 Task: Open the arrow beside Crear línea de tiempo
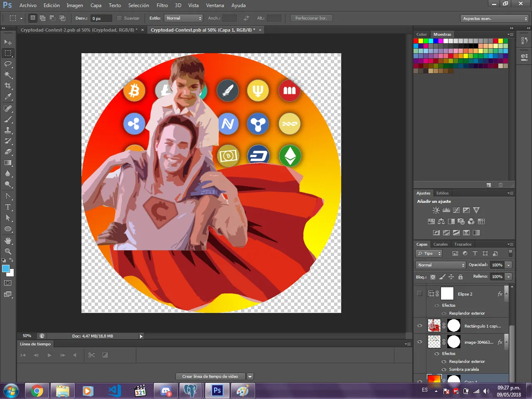coord(250,377)
